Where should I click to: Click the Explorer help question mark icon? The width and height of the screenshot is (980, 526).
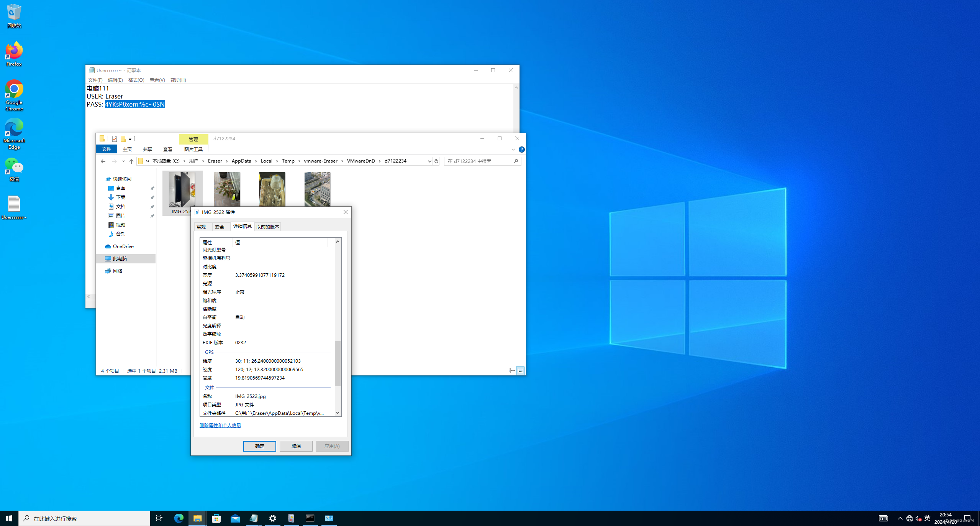click(x=521, y=150)
